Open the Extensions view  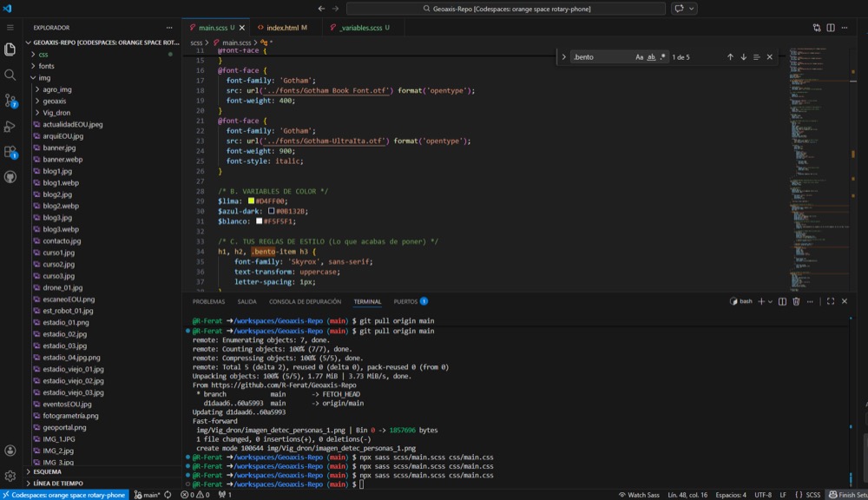coord(10,152)
